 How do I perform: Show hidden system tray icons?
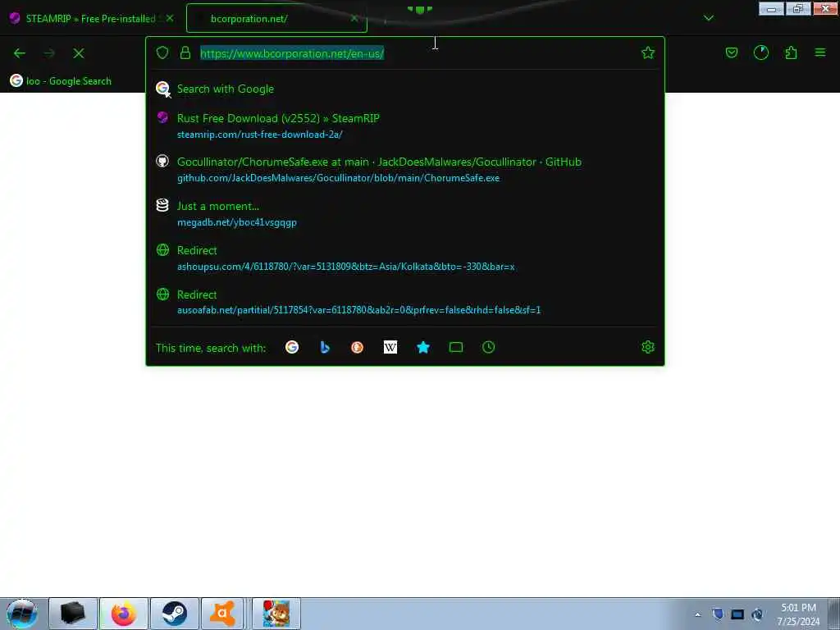point(697,614)
